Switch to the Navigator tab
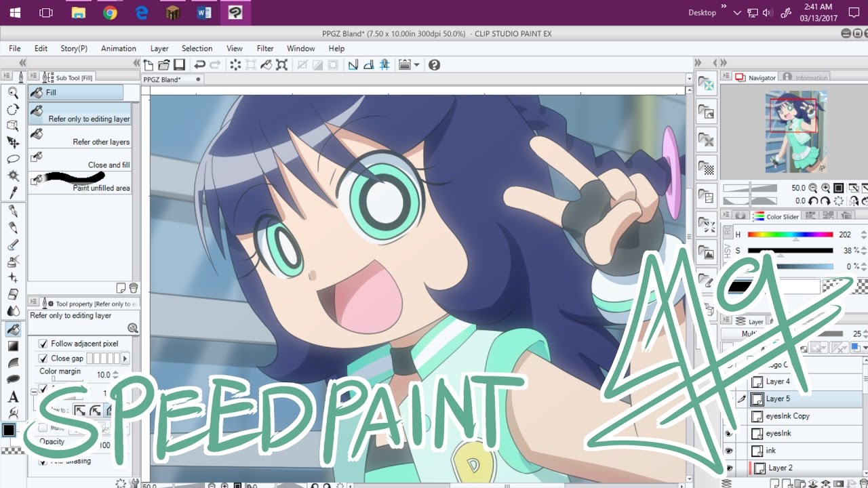 [756, 78]
